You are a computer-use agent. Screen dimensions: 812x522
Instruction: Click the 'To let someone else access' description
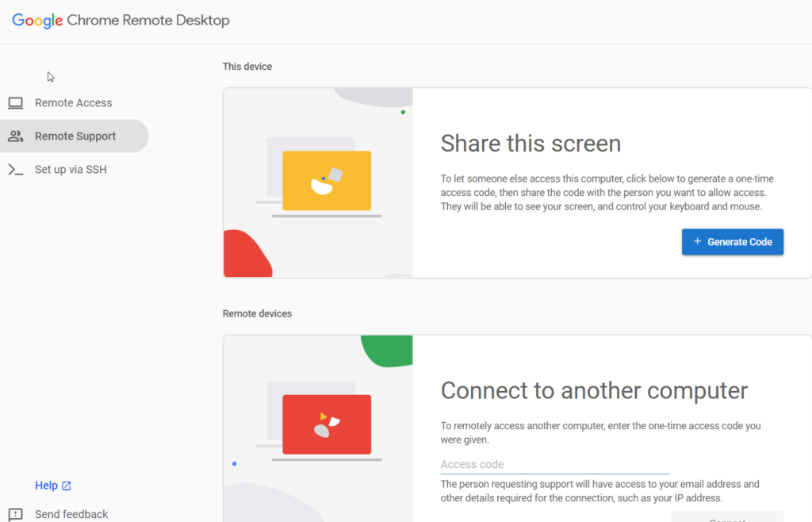tap(607, 193)
